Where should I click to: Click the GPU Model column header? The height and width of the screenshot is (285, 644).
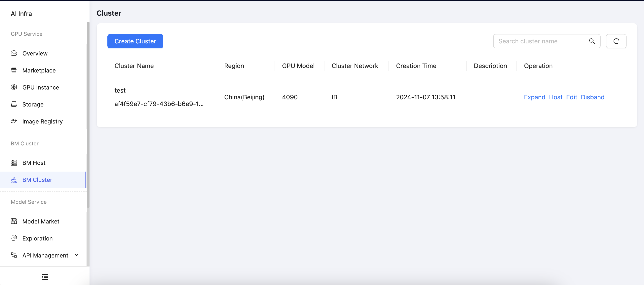(x=298, y=66)
